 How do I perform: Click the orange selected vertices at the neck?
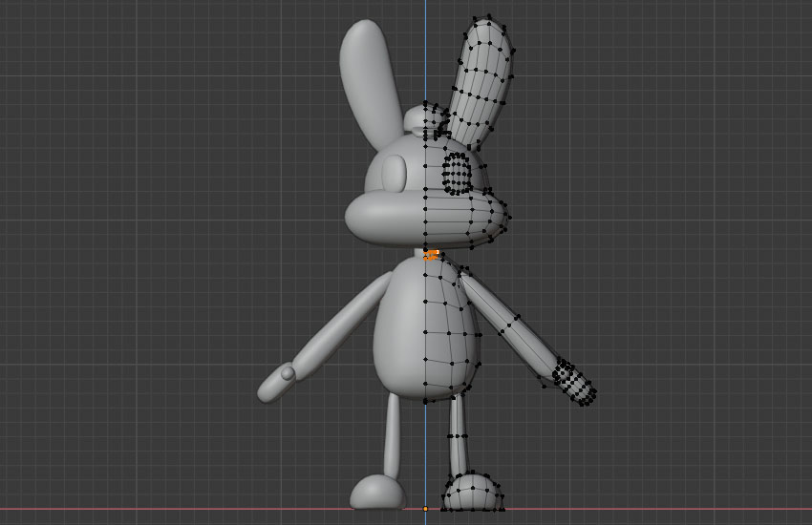point(432,255)
